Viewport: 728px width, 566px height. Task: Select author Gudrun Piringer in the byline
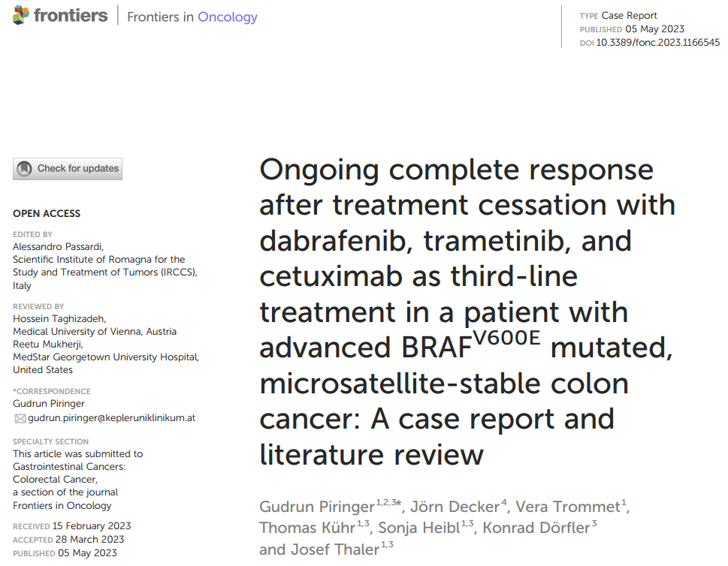(317, 507)
